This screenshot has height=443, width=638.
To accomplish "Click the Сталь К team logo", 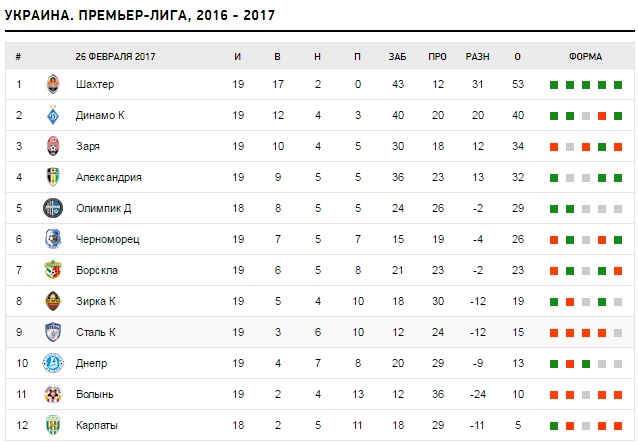I will (53, 333).
